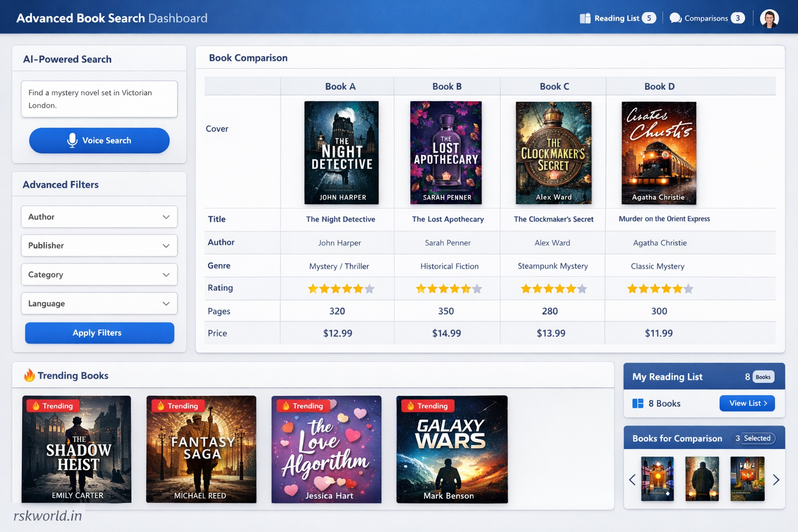Apply Filters to the search

pyautogui.click(x=99, y=333)
